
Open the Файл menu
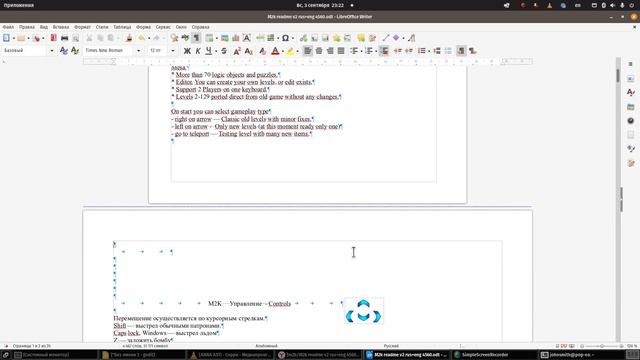point(8,27)
